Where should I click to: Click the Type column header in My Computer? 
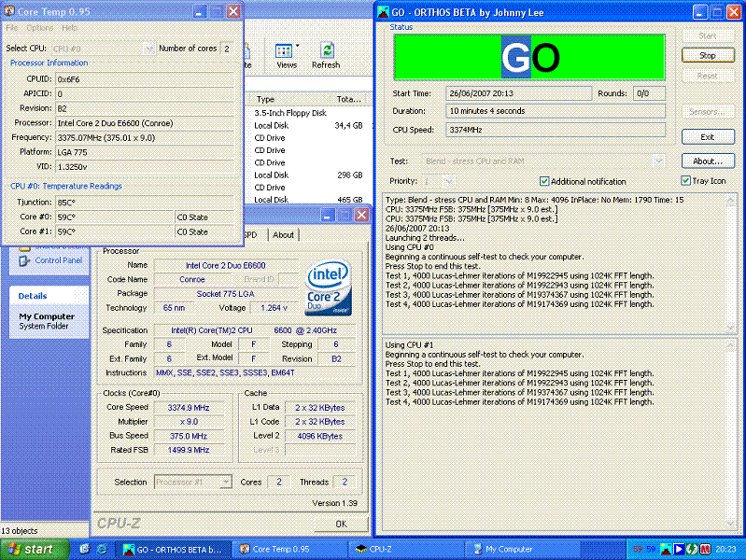(x=289, y=100)
